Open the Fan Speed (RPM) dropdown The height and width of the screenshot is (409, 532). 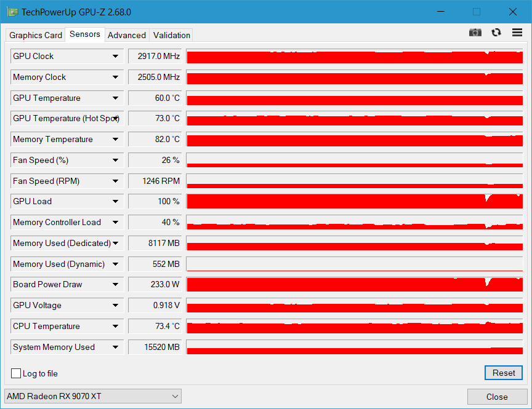tap(115, 181)
